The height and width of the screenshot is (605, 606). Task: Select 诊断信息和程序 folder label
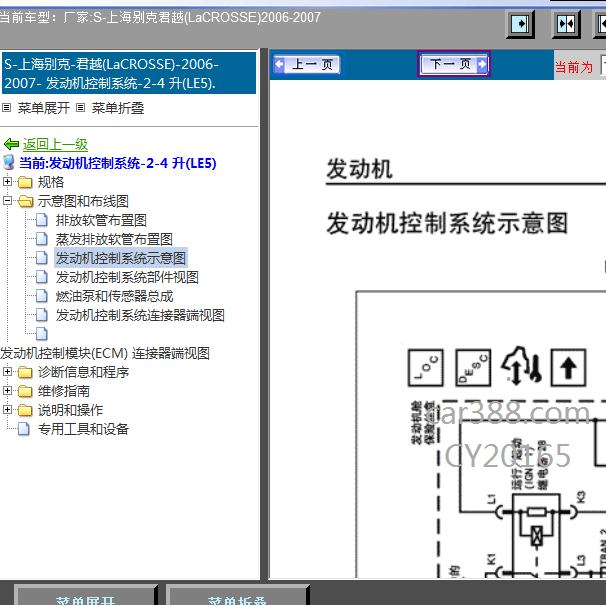tap(83, 372)
